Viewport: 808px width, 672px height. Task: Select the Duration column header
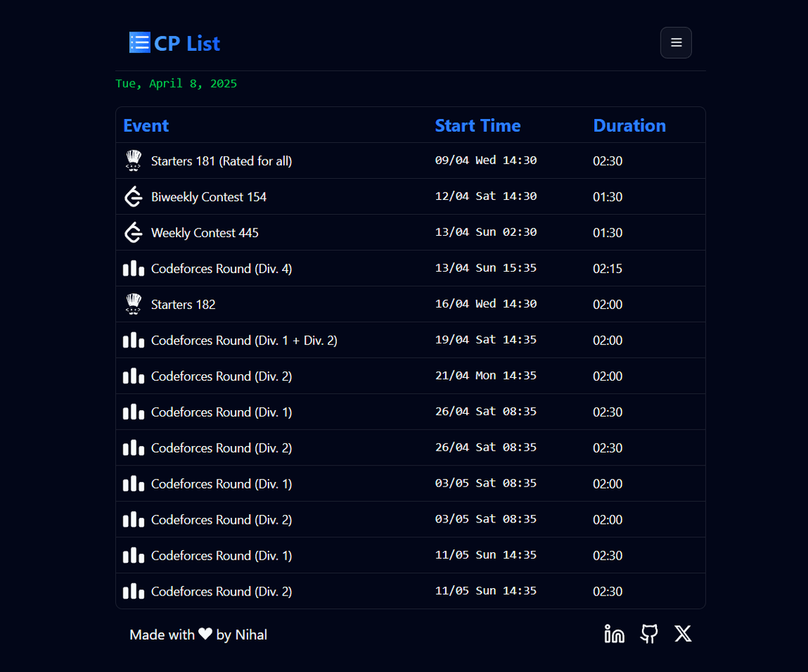pos(629,126)
